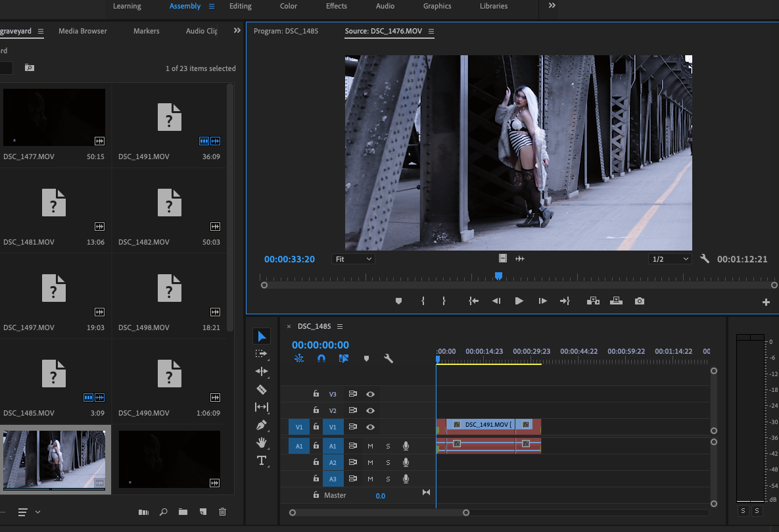779x532 pixels.
Task: Select the Razor tool
Action: pos(262,389)
